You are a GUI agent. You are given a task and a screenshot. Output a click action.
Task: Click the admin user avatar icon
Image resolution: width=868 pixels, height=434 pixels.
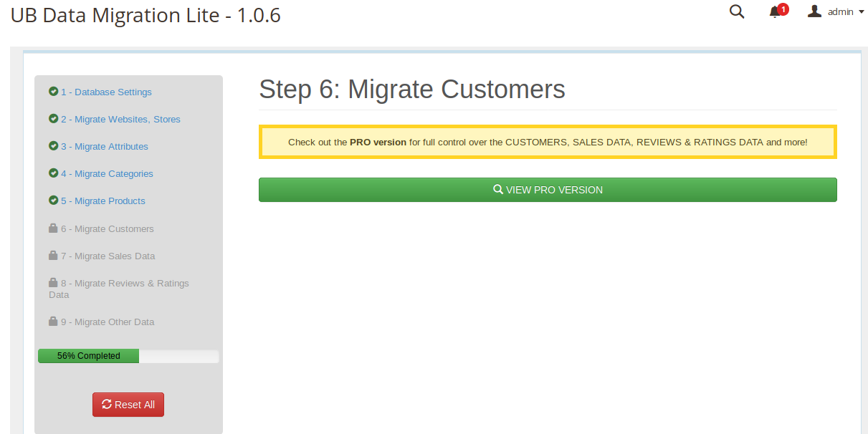[x=814, y=11]
